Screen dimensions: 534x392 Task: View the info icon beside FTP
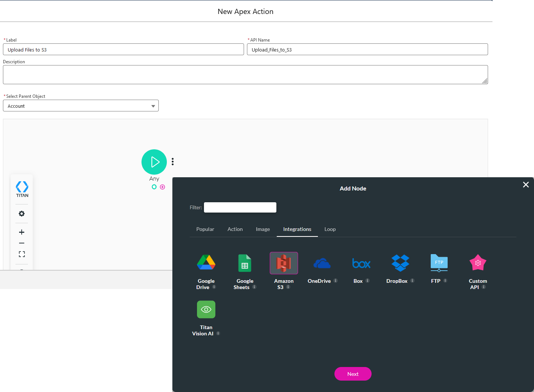pos(445,281)
